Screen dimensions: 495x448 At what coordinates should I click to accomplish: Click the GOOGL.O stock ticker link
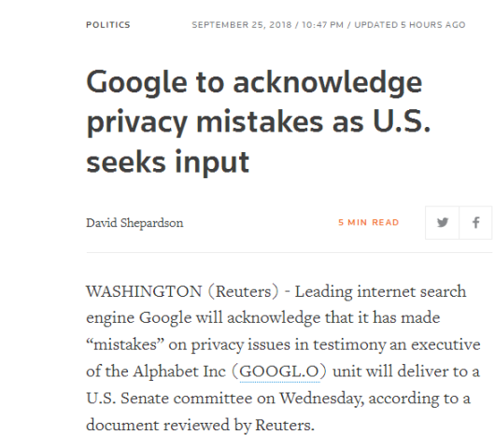[279, 371]
